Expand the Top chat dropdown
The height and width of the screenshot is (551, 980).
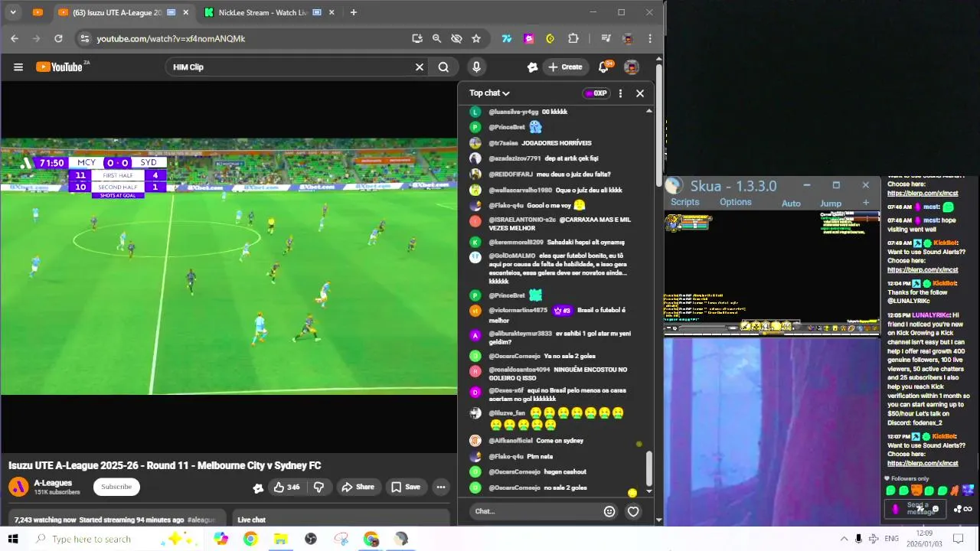click(x=489, y=93)
